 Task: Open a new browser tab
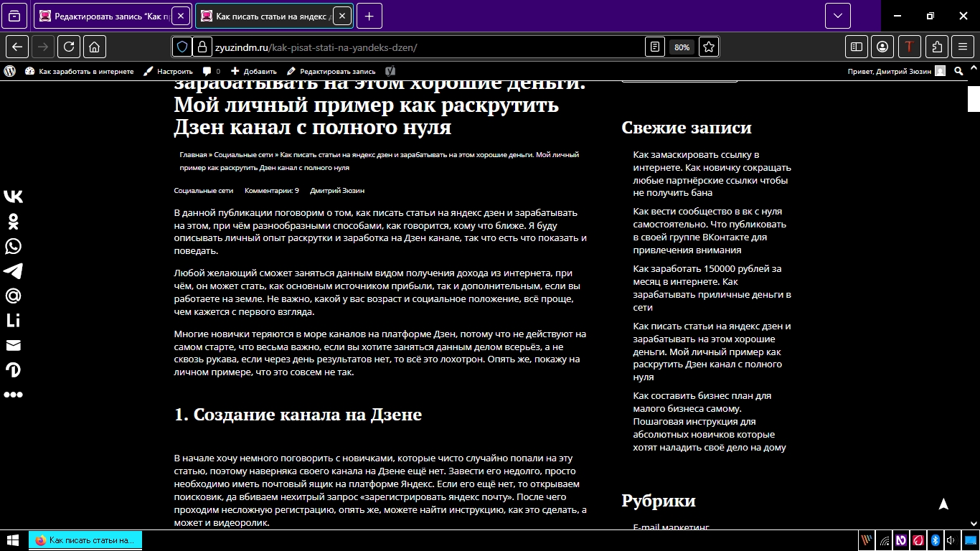pyautogui.click(x=369, y=16)
